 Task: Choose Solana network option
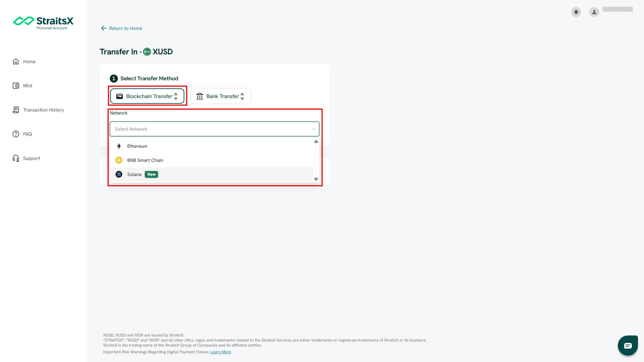tap(211, 174)
